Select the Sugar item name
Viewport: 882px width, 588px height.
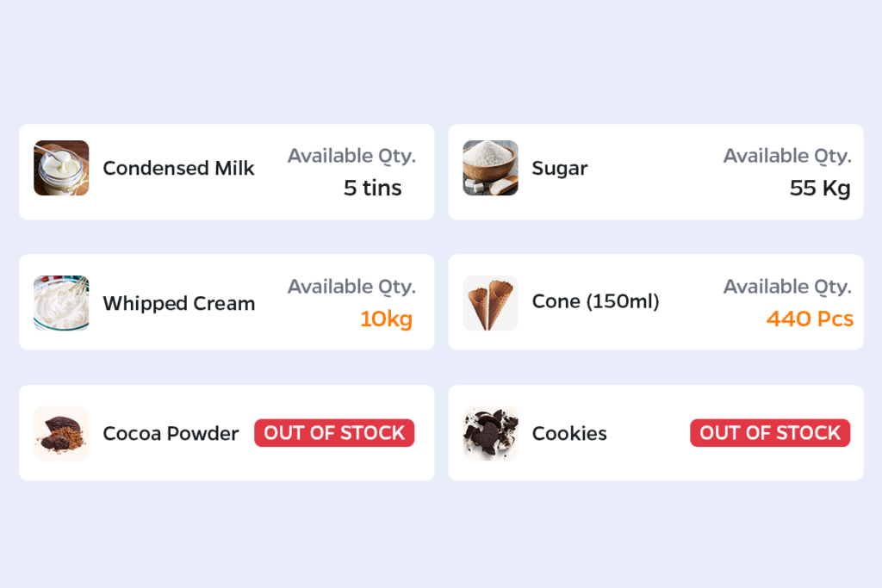click(x=560, y=168)
